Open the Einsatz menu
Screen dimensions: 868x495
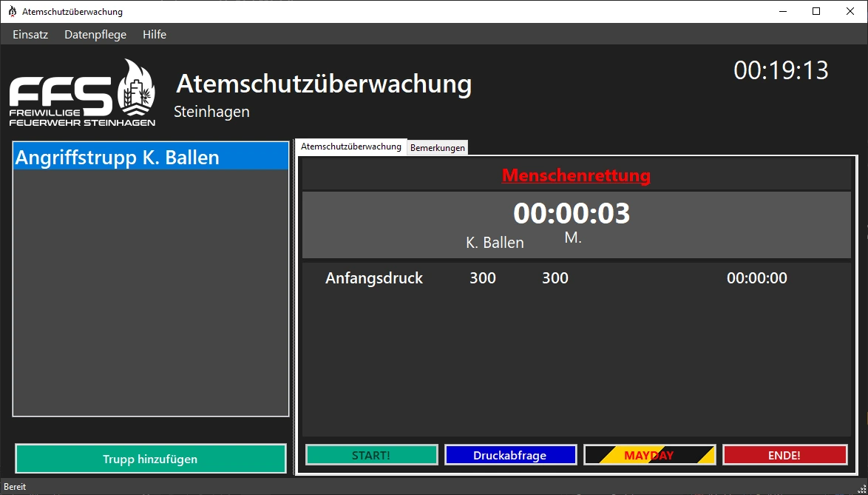[30, 34]
